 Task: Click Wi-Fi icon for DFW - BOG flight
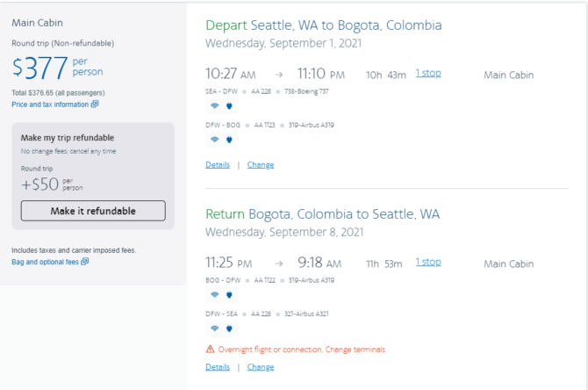[x=214, y=140]
